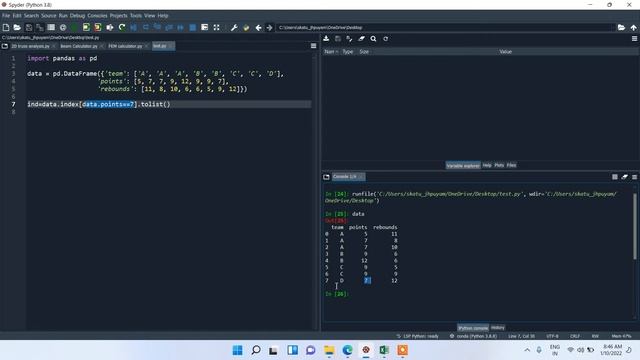Viewport: 640px width, 360px height.
Task: Sort variables by Value column header
Action: (505, 52)
